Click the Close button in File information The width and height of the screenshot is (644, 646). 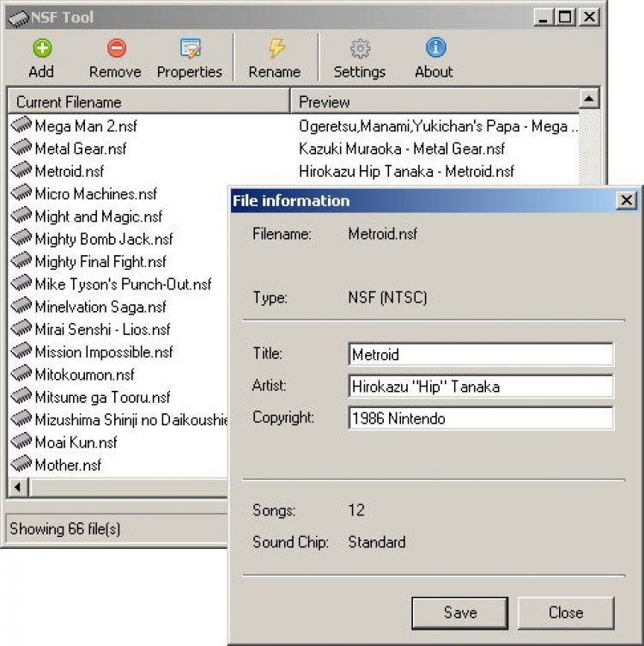click(566, 612)
